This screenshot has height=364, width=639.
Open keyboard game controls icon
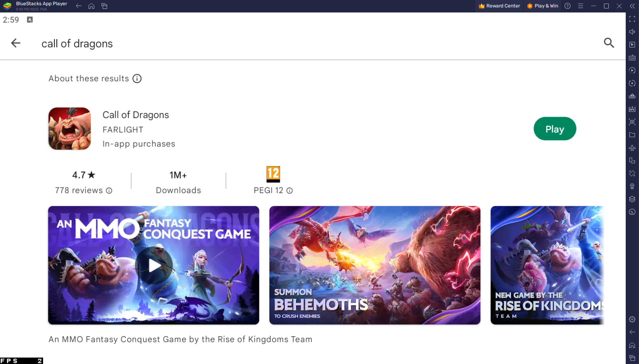click(632, 58)
